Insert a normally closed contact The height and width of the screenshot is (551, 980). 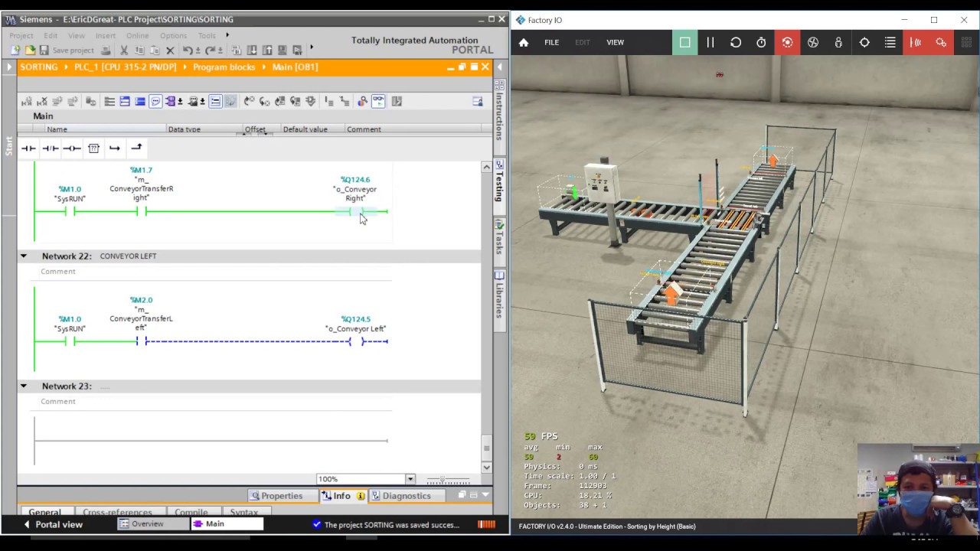pos(50,148)
